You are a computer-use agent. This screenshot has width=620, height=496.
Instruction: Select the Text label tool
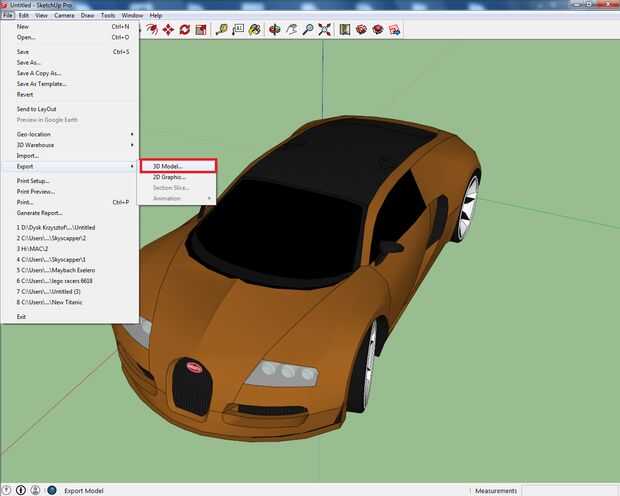[x=239, y=29]
